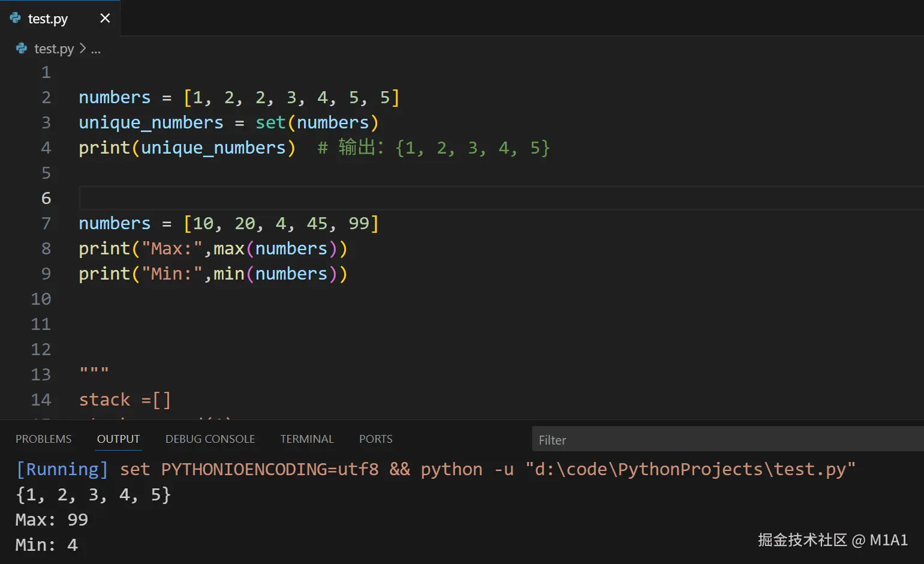The height and width of the screenshot is (564, 924).
Task: Click the "Min:" string on line 9
Action: tap(172, 274)
